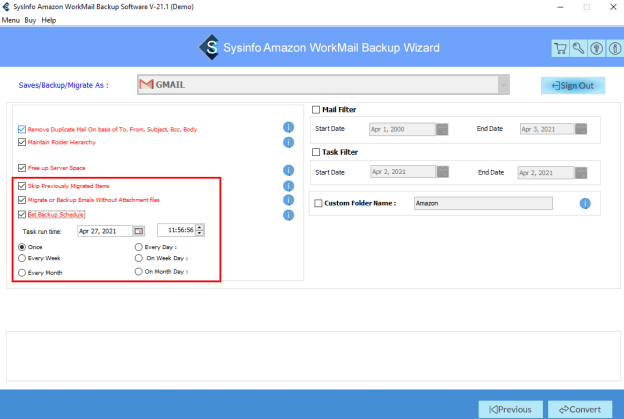Show info for Custom Folder Name
Viewport: 624px width, 419px height.
(585, 203)
